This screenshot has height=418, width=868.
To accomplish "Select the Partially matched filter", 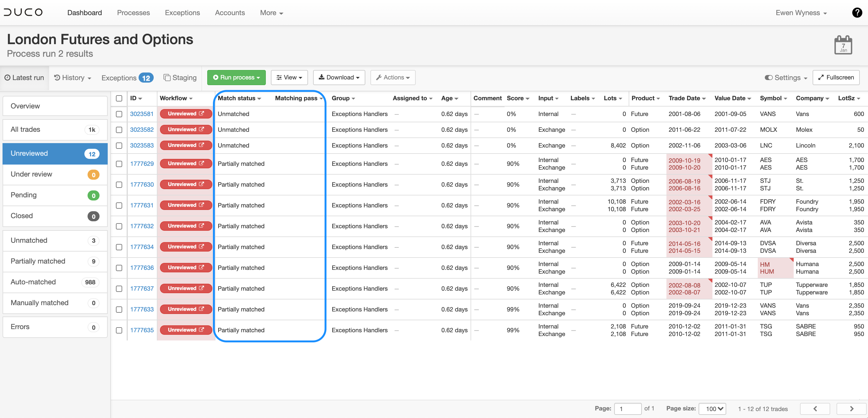I will (x=55, y=261).
